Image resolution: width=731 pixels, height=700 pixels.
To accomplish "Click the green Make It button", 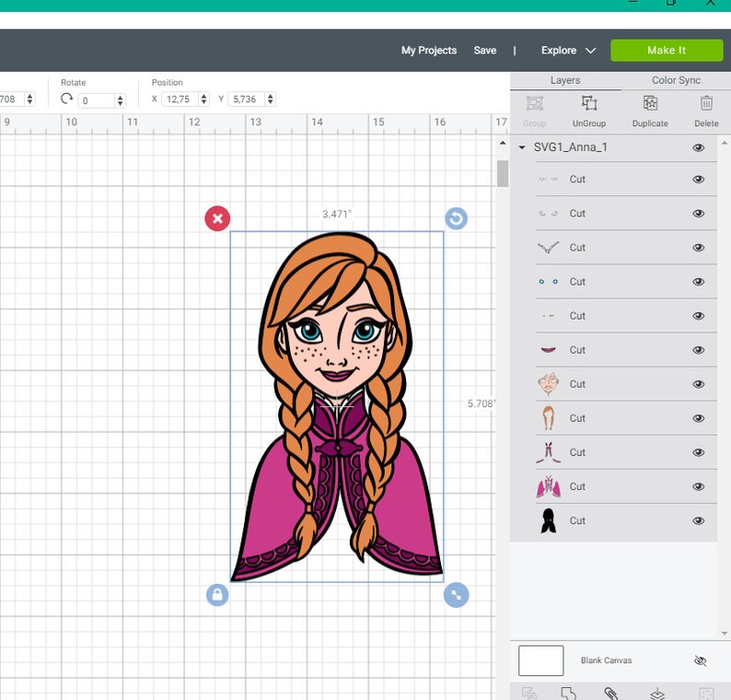I will pos(667,51).
